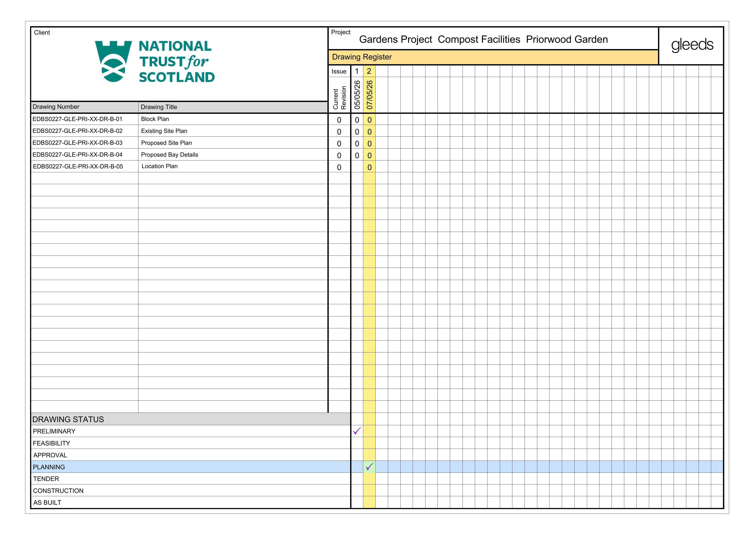The image size is (756, 534).
Task: Click the Project label
Action: pyautogui.click(x=341, y=32)
